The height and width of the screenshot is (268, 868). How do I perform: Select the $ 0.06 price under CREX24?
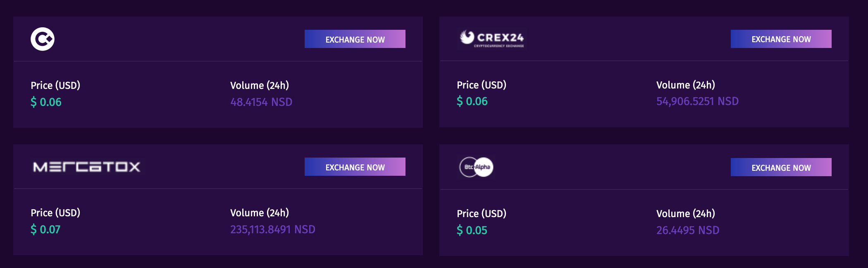coord(472,101)
